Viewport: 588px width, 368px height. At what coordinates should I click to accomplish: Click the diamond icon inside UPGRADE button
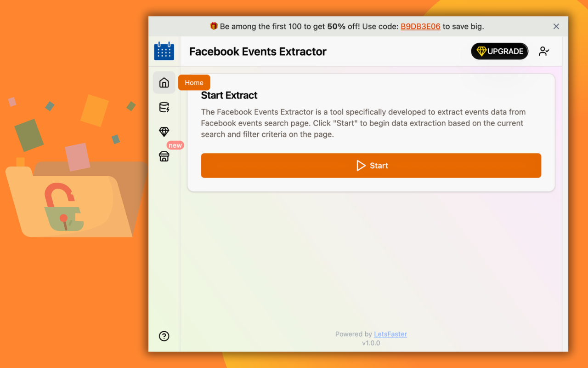coord(481,52)
